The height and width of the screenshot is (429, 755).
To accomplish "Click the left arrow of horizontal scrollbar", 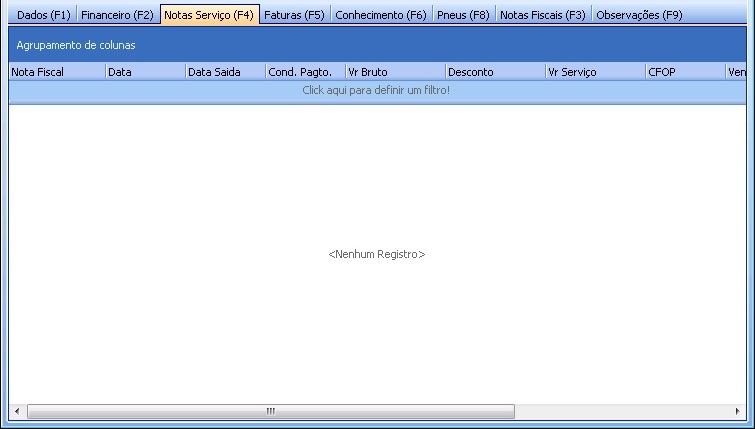I will click(x=17, y=412).
